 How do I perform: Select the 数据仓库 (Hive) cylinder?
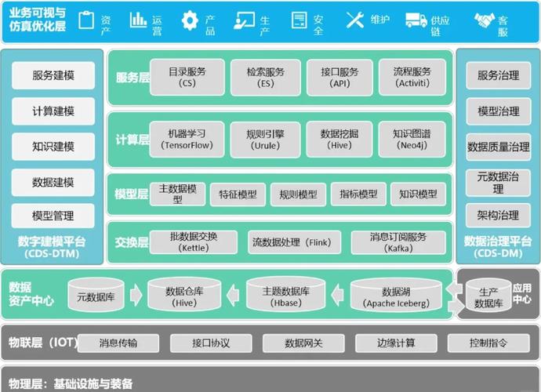tap(184, 294)
